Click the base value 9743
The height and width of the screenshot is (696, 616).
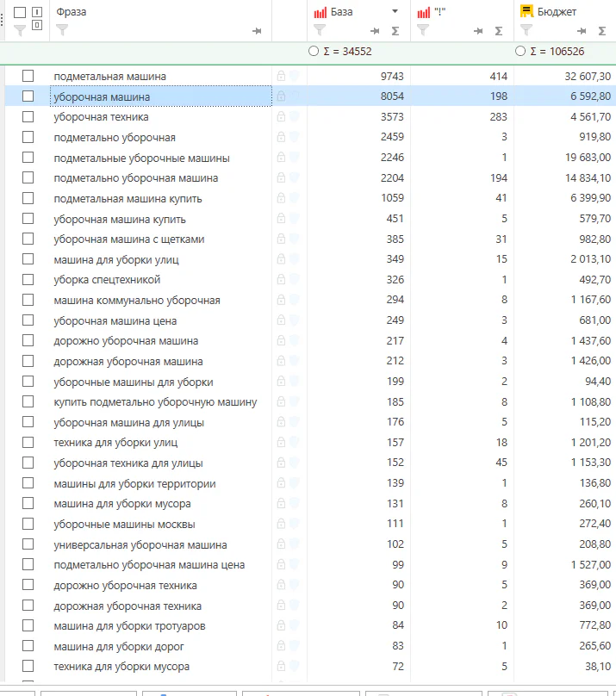(392, 77)
